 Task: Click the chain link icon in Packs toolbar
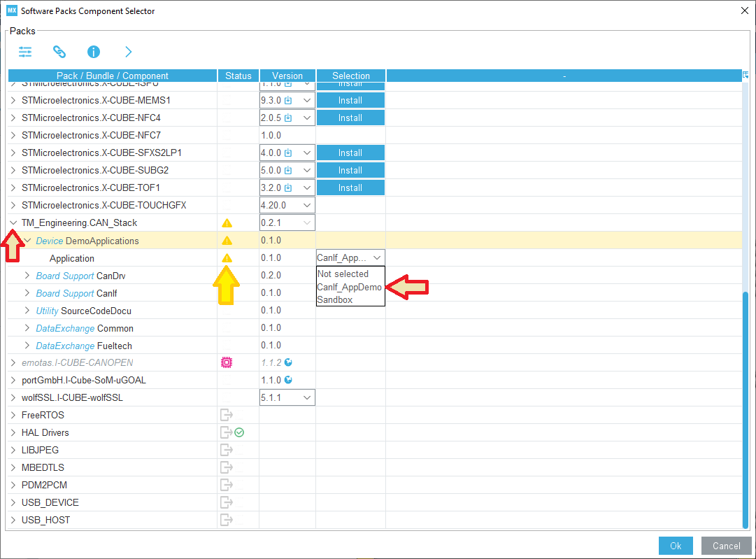(59, 52)
